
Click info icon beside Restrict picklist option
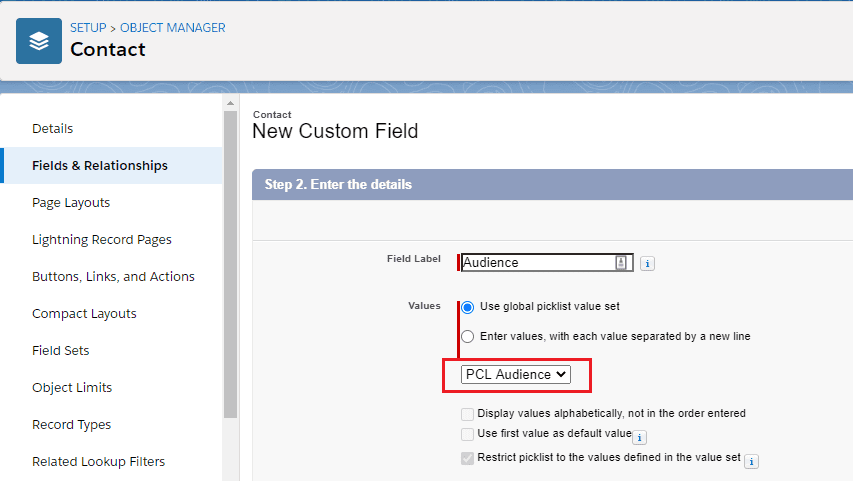tap(751, 461)
